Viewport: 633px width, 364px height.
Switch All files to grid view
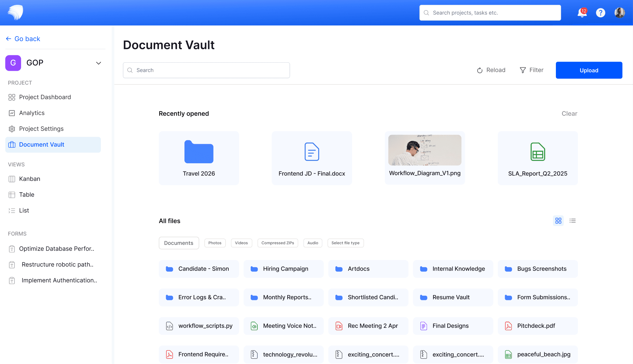558,221
